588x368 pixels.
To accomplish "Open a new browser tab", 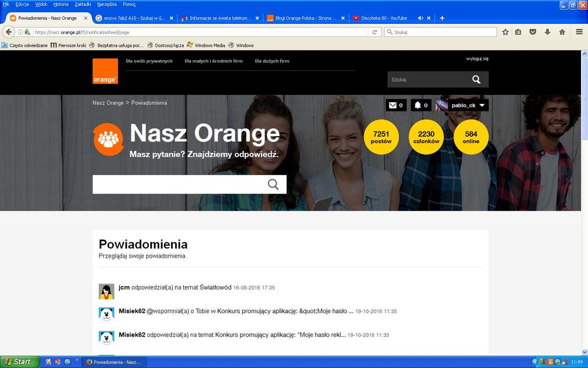I will click(442, 18).
